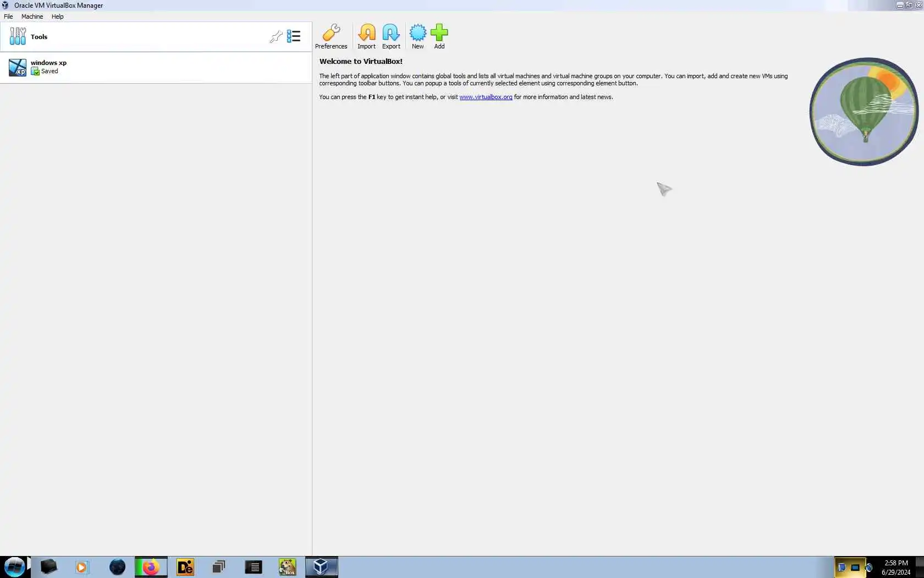Create a New virtual machine
This screenshot has height=578, width=924.
[x=417, y=36]
